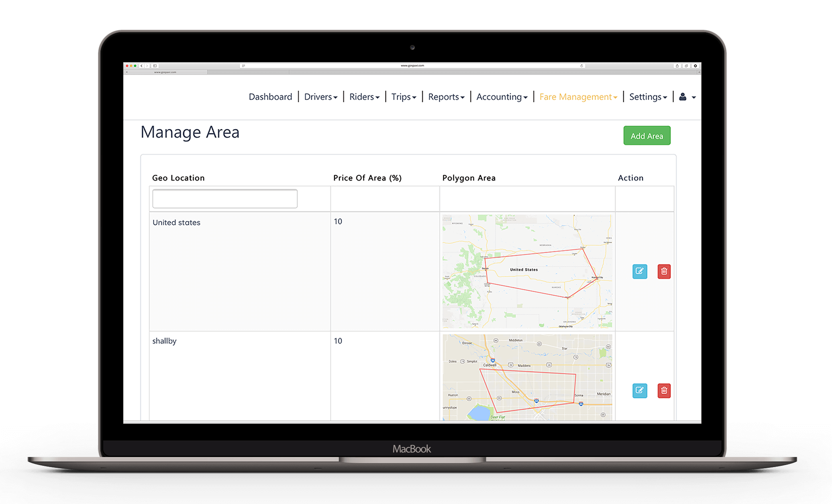Open the user profile menu
The width and height of the screenshot is (832, 504).
[x=687, y=97]
